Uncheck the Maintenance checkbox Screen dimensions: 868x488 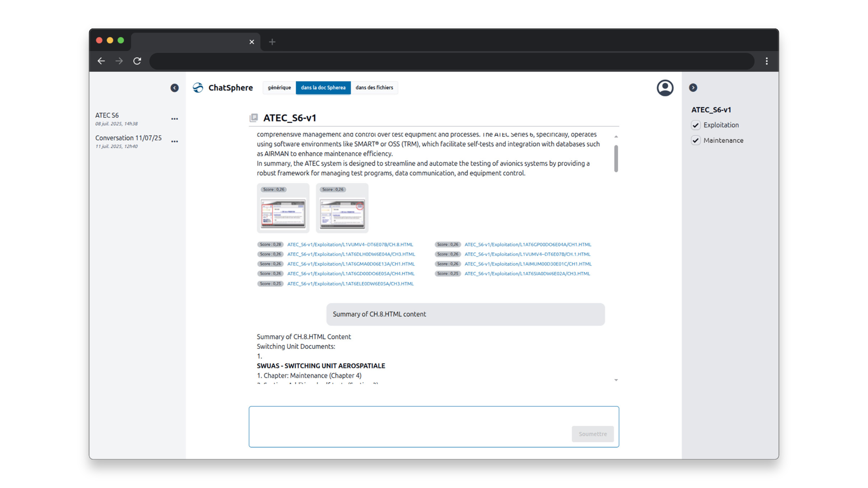tap(696, 141)
